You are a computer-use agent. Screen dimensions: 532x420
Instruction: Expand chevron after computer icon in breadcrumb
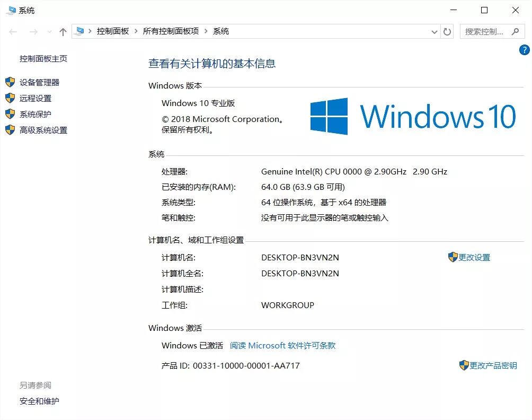coord(90,31)
